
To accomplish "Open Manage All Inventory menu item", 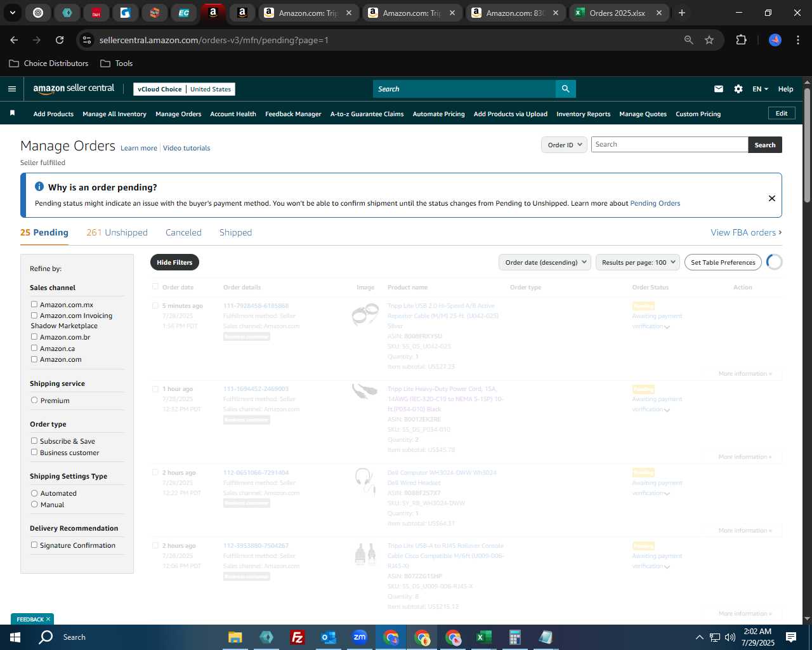I will click(x=114, y=114).
